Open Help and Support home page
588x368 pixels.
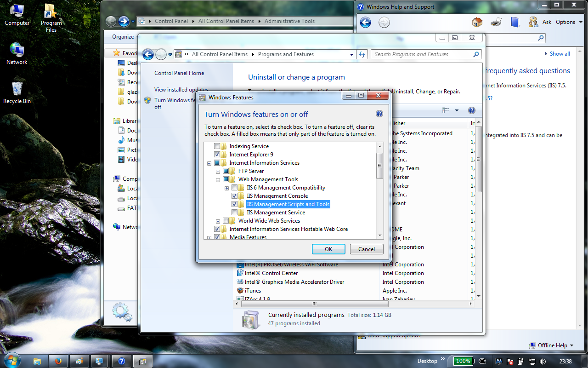[x=477, y=22]
